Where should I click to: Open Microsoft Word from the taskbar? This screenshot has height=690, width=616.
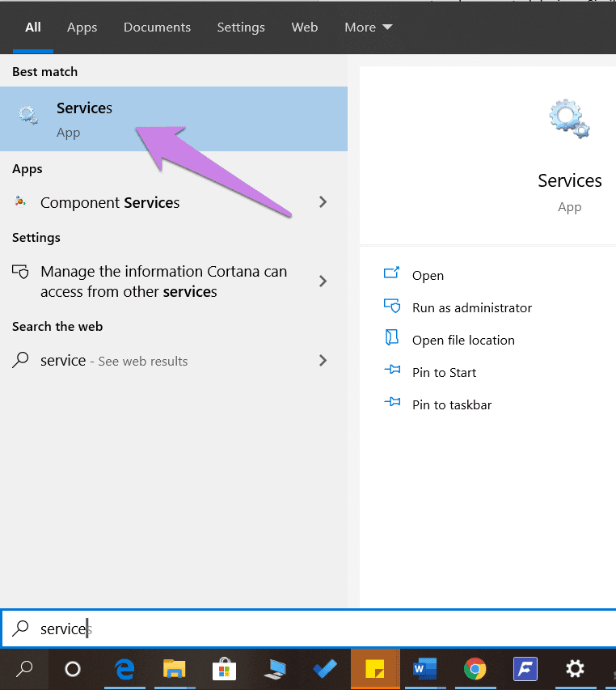424,669
